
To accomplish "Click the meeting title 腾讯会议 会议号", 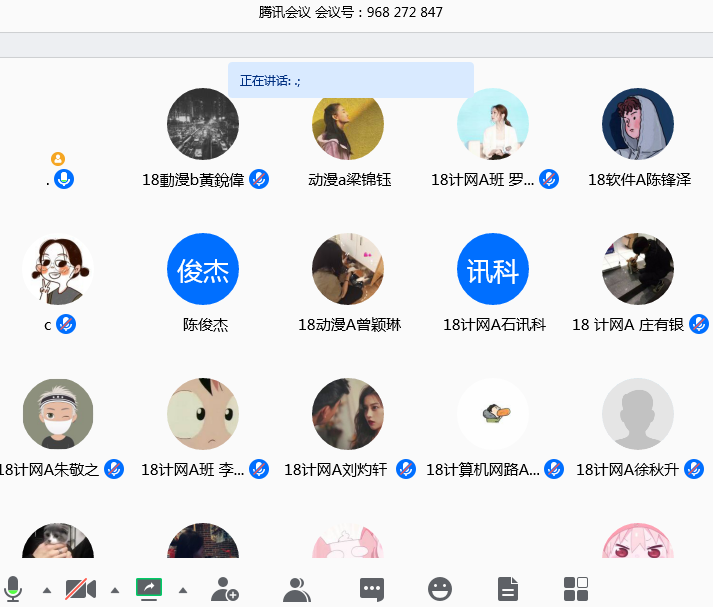I will tap(351, 12).
